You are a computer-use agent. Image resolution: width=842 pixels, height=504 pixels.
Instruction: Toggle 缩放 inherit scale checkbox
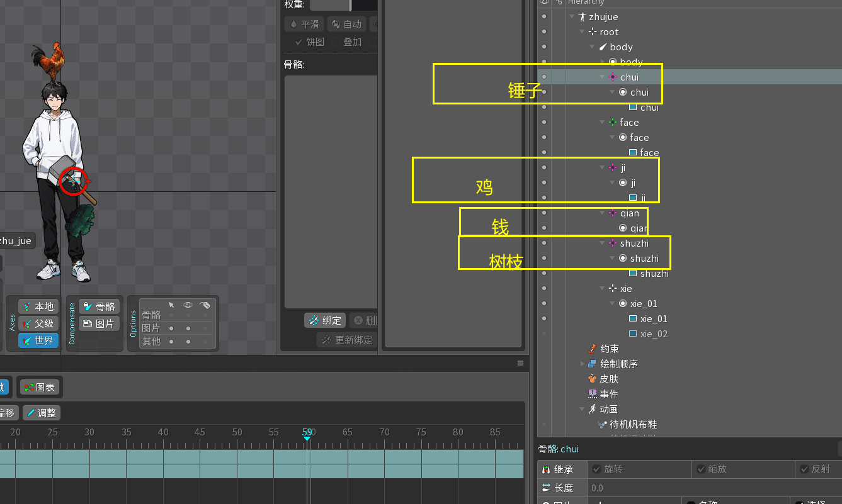coord(700,469)
